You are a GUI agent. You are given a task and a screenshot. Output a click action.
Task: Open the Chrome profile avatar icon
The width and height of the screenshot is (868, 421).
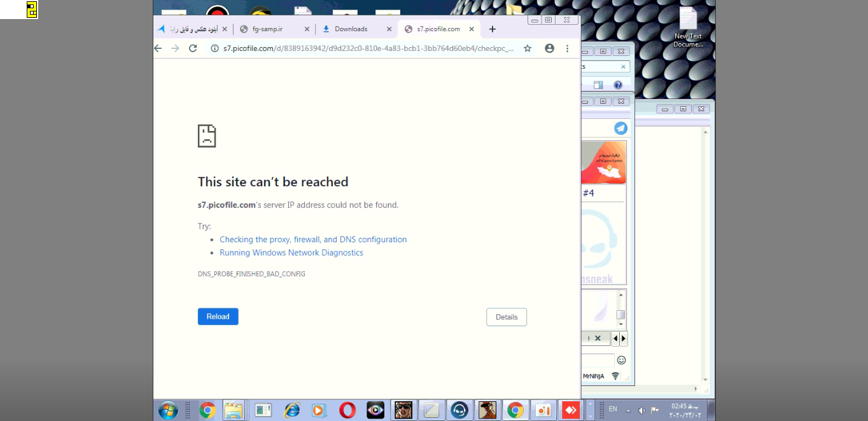pos(550,48)
